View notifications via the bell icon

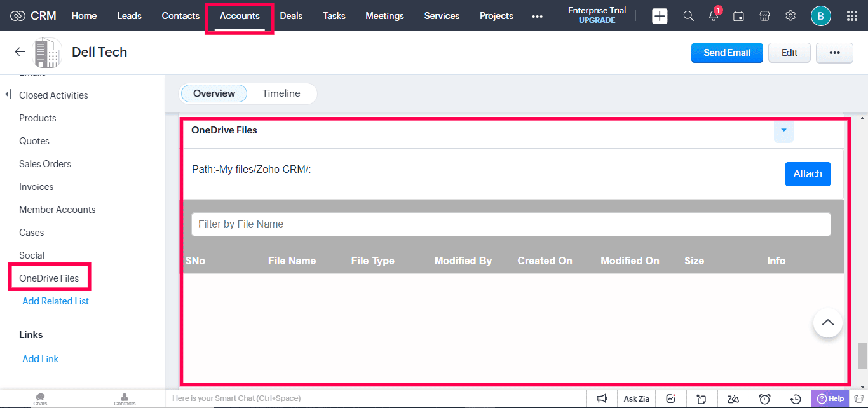point(714,16)
